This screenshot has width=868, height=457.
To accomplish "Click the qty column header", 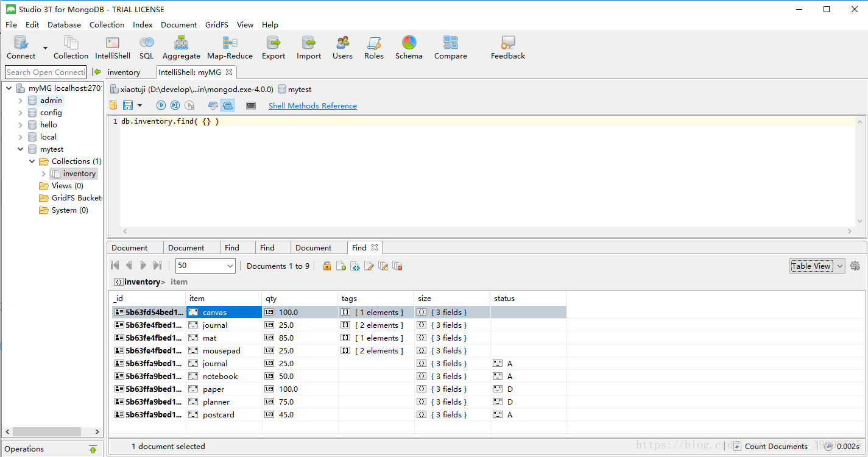I will pos(300,299).
